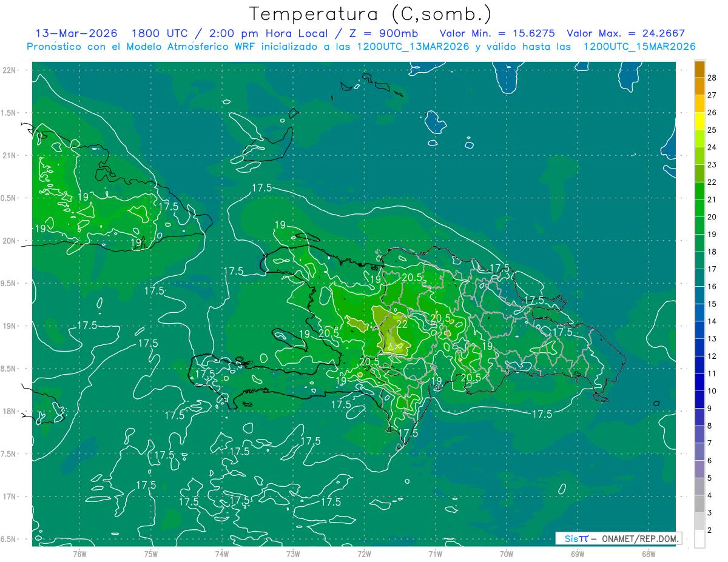Click the "22N" latitude label
728x562 pixels.
click(x=10, y=70)
